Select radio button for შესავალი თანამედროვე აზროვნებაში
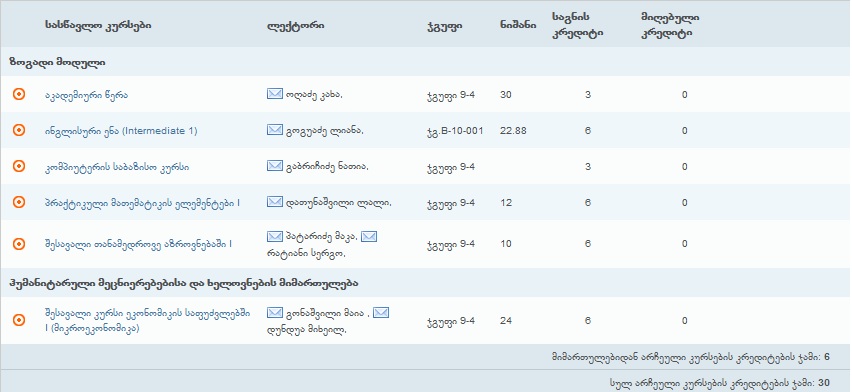The image size is (852, 392). [19, 244]
